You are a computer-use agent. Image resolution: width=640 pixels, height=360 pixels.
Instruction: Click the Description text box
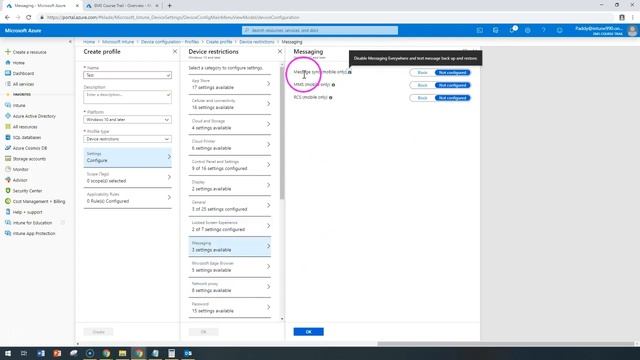[x=127, y=97]
